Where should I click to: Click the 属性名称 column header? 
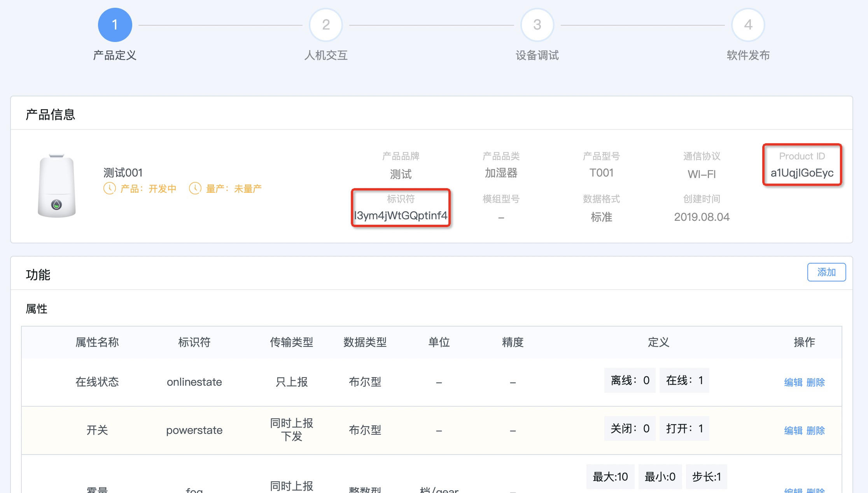tap(97, 342)
